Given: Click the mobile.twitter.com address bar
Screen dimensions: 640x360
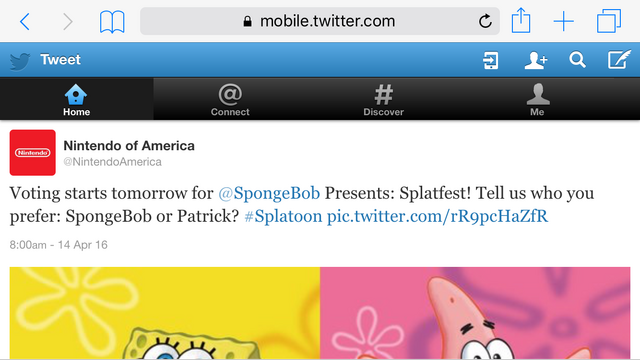Looking at the screenshot, I should pos(320,21).
